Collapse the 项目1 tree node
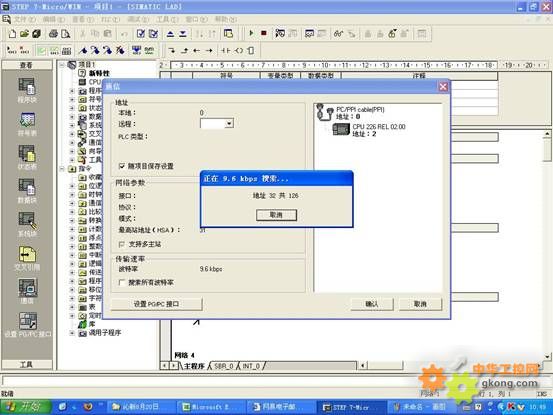Screen dimensions: 553x415 pyautogui.click(x=62, y=65)
